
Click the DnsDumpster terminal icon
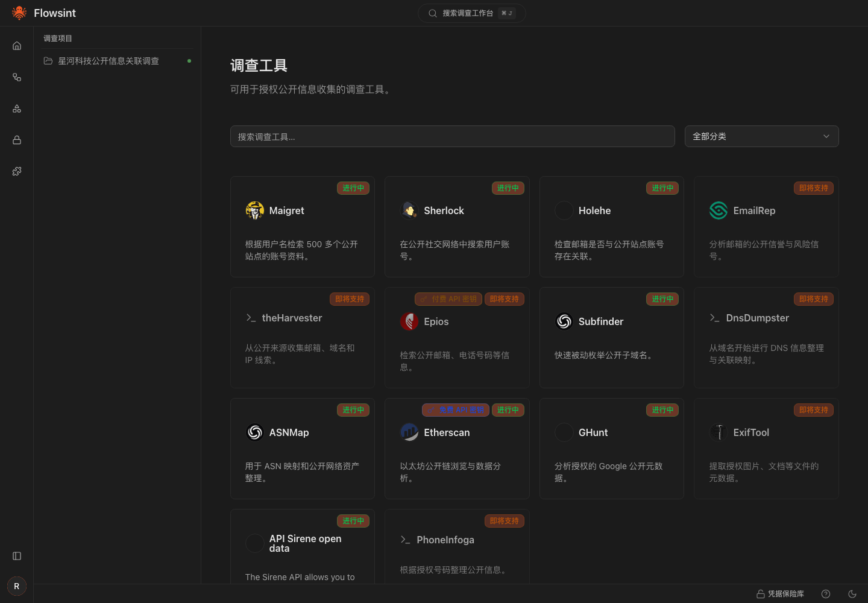pos(715,318)
